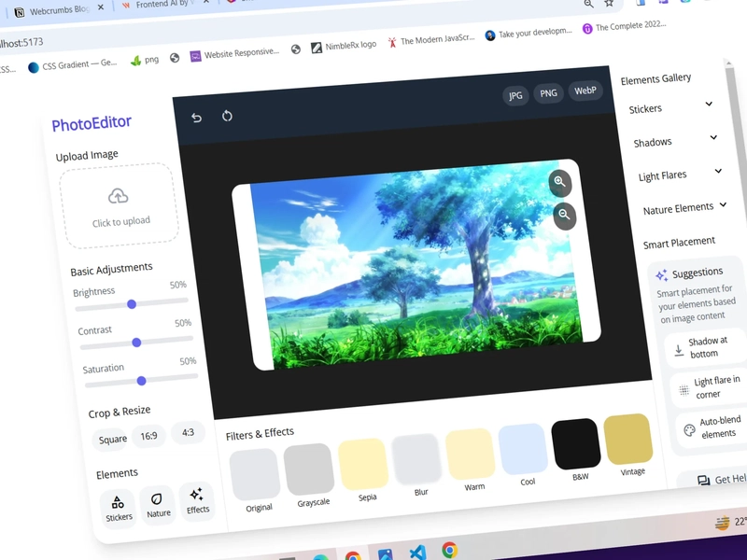747x560 pixels.
Task: Click the Saturation slider handle
Action: tap(141, 381)
